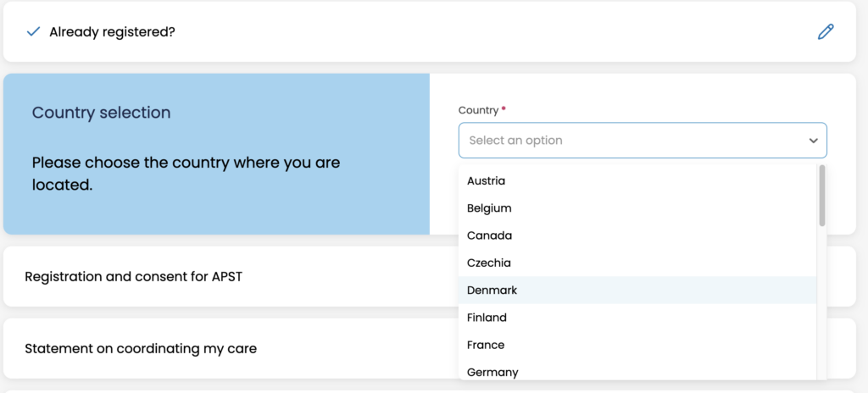Choose Belgium in the dropdown list
The image size is (868, 393).
coord(637,208)
